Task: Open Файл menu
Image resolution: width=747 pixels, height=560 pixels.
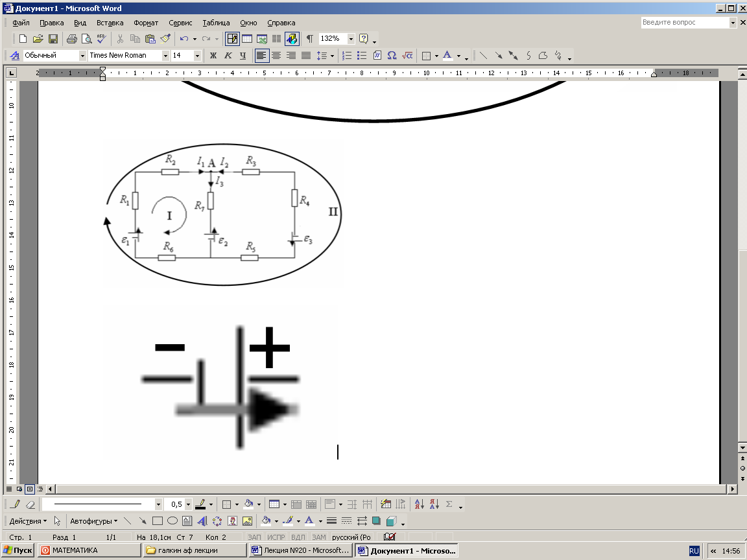Action: point(21,23)
